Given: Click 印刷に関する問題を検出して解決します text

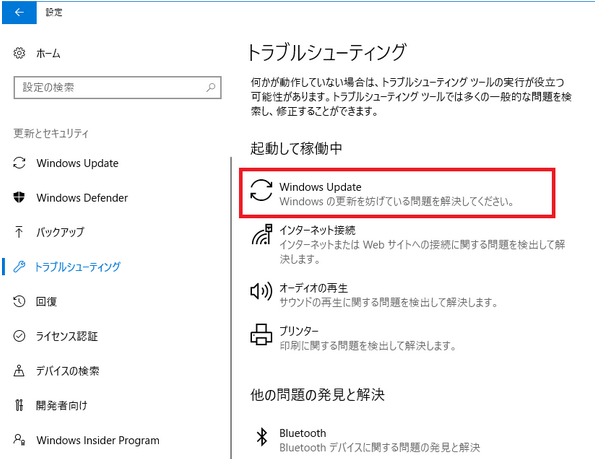Looking at the screenshot, I should (368, 346).
